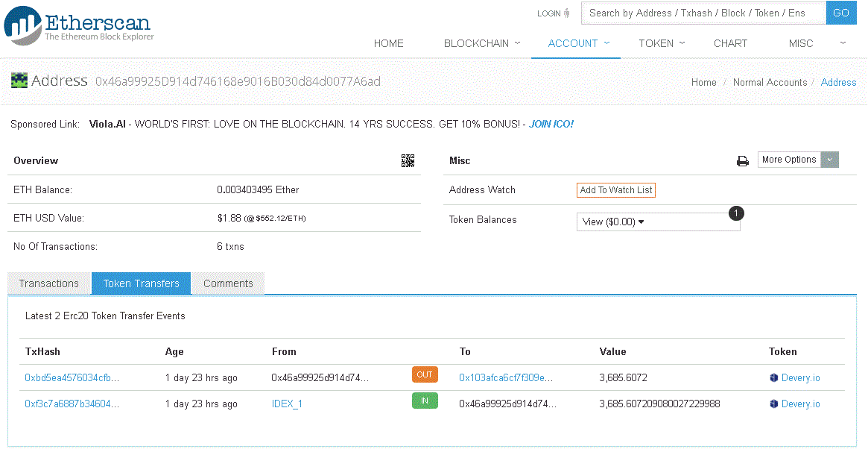Click the Devery.io token icon in second row
Screen dimensions: 868x452
point(775,404)
